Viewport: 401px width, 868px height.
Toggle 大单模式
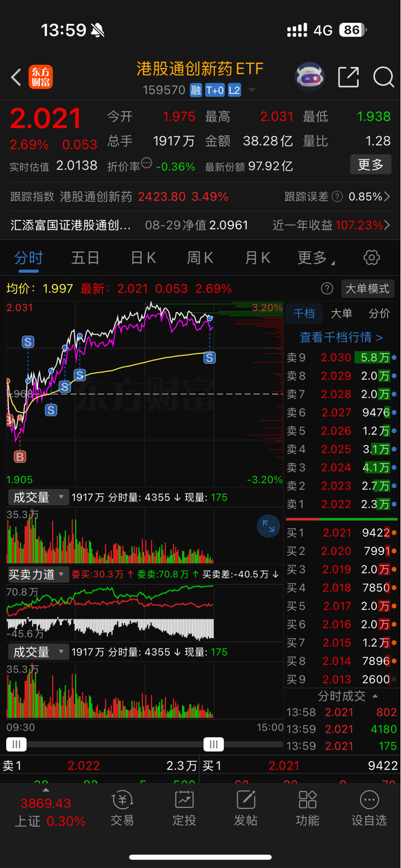[x=367, y=289]
